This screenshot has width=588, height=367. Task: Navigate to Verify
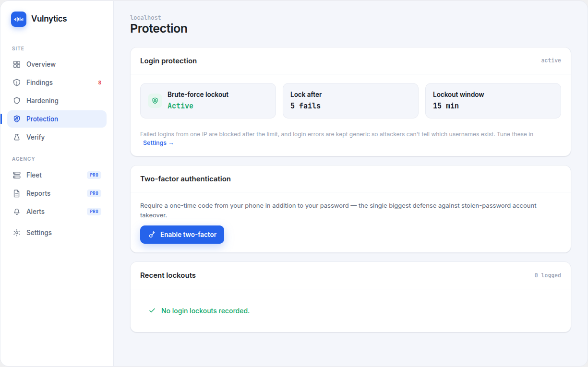pyautogui.click(x=57, y=137)
